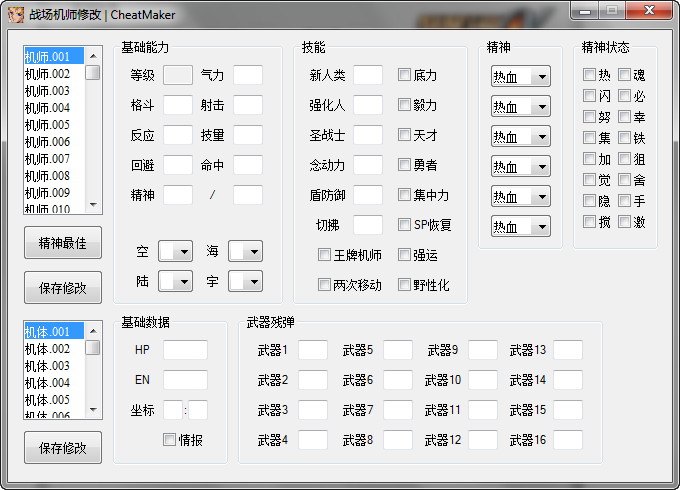Enable the 底力 skill checkbox

point(405,75)
